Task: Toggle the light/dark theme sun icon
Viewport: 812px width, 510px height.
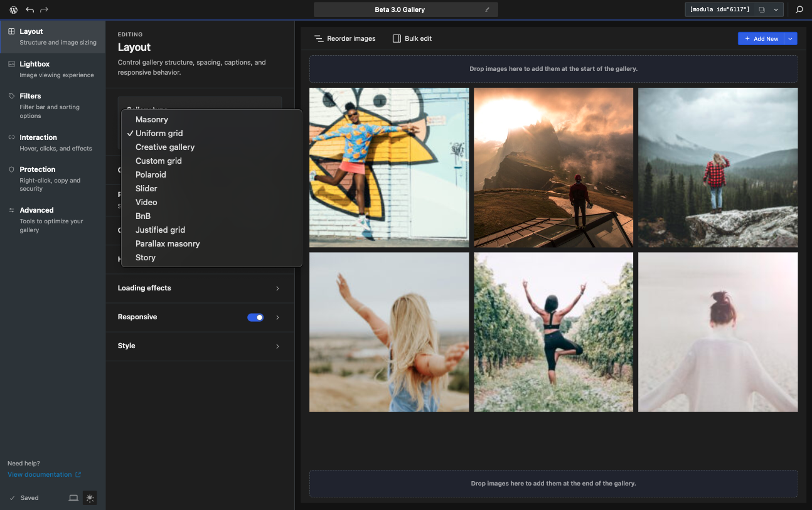Action: click(x=90, y=498)
